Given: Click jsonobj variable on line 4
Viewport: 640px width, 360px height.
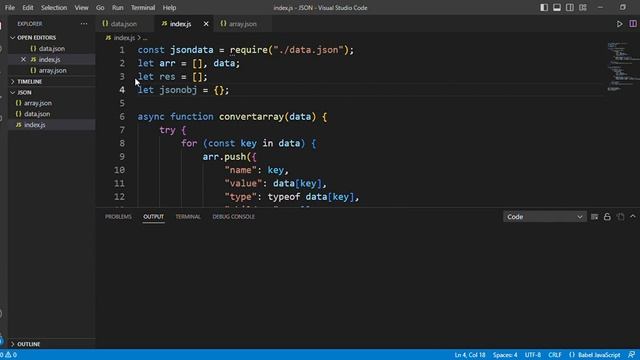Looking at the screenshot, I should click(x=178, y=90).
